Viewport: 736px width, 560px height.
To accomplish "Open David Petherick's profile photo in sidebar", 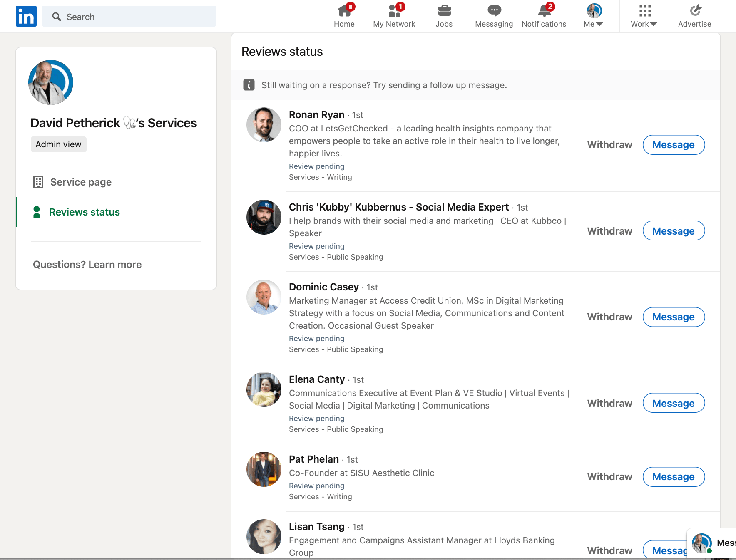I will point(51,82).
